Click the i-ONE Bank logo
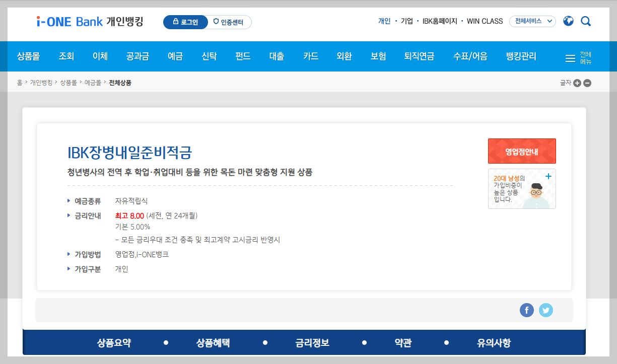 point(90,22)
